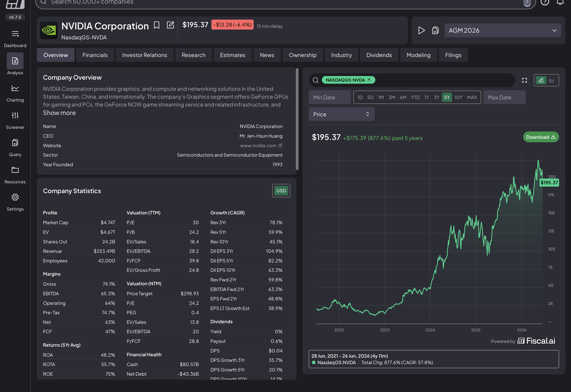Click the chart search magnifier icon
This screenshot has width=571, height=392.
click(x=316, y=80)
